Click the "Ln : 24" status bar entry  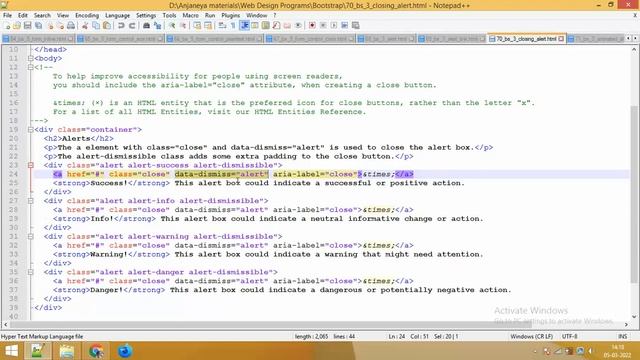pos(397,337)
